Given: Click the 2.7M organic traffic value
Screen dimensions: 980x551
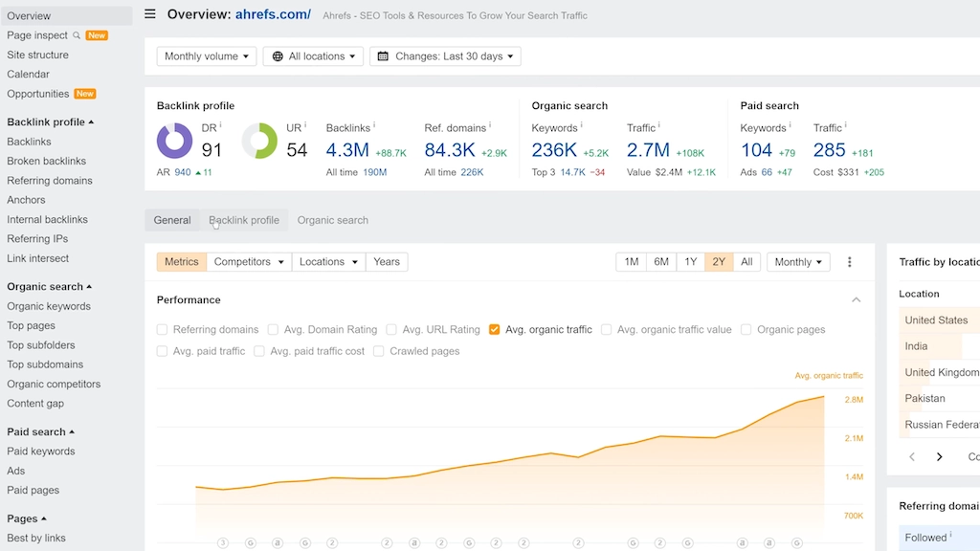Looking at the screenshot, I should pyautogui.click(x=648, y=150).
